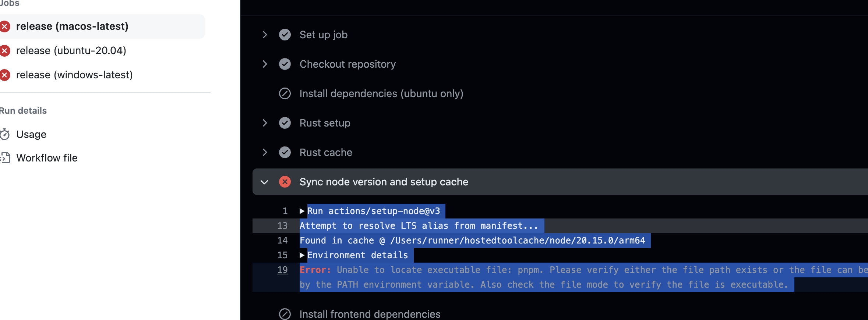
Task: Open the Usage run details link
Action: point(31,135)
